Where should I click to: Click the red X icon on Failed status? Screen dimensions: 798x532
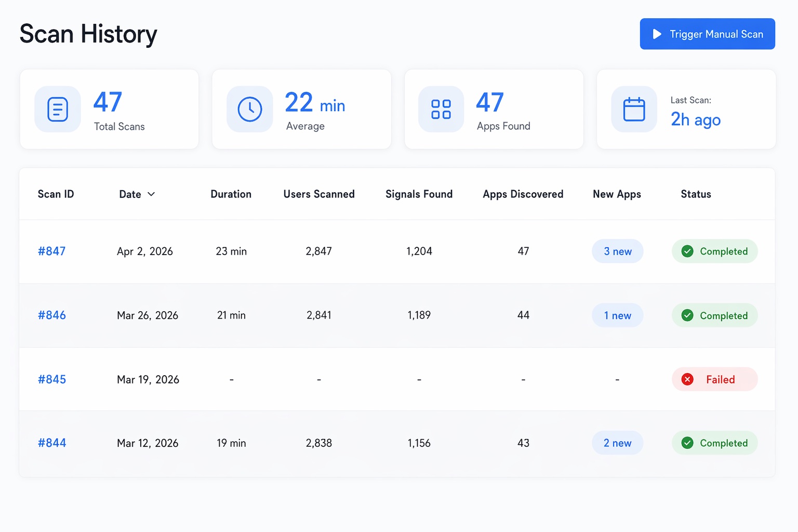pos(687,379)
